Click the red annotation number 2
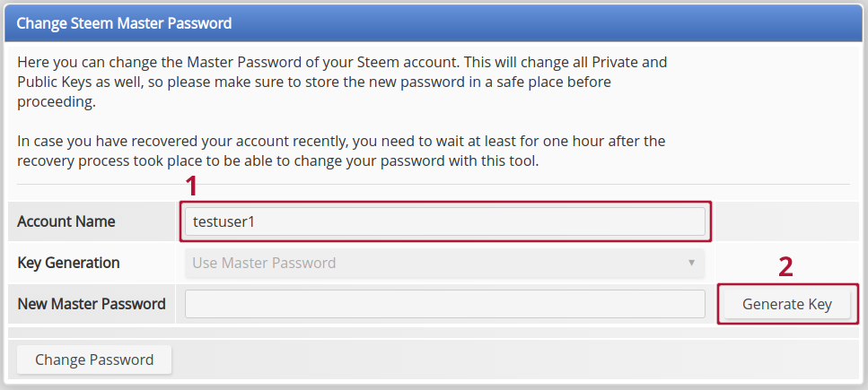This screenshot has height=390, width=868. pyautogui.click(x=785, y=267)
